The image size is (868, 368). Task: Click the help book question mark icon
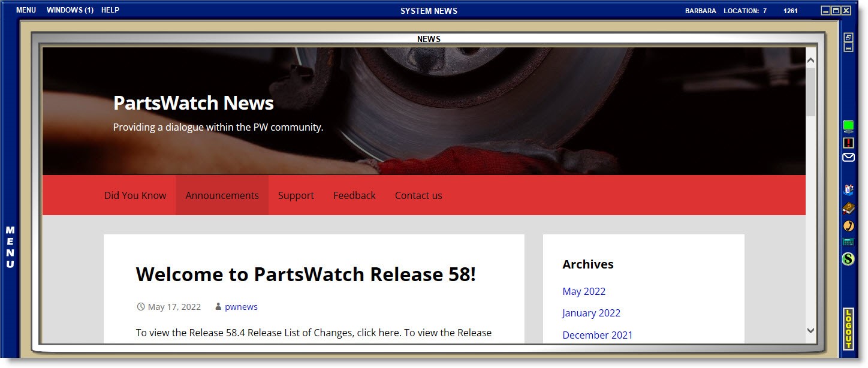[x=848, y=208]
